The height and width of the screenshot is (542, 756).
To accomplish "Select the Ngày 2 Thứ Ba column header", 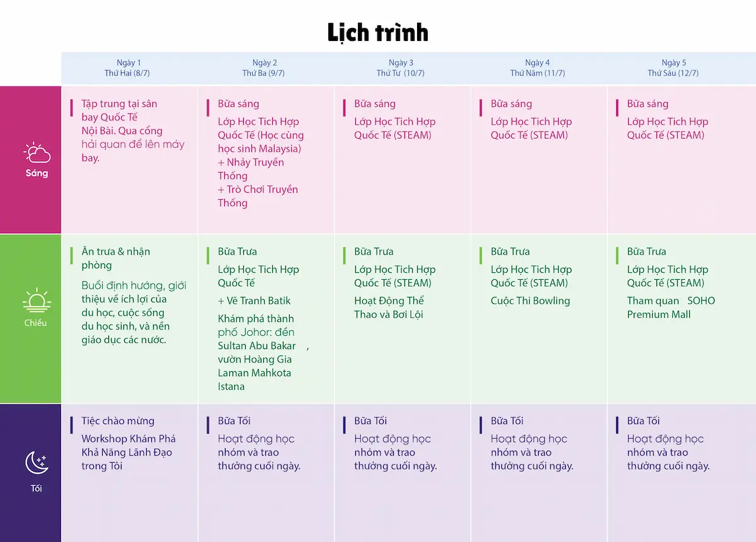I will coord(265,68).
